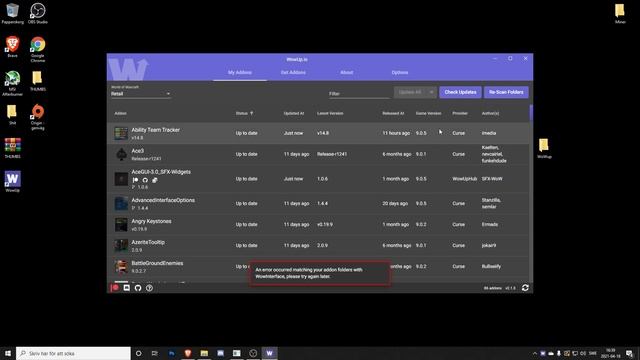640x360 pixels.
Task: Open the Discord chat icon in bottom bar
Action: coord(127,288)
